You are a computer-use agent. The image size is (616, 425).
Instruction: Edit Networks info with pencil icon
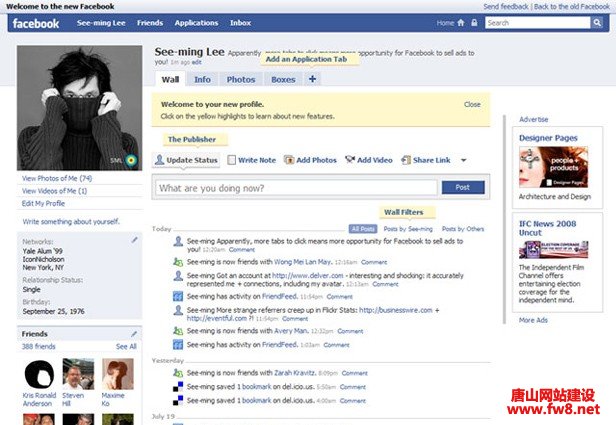(x=134, y=240)
